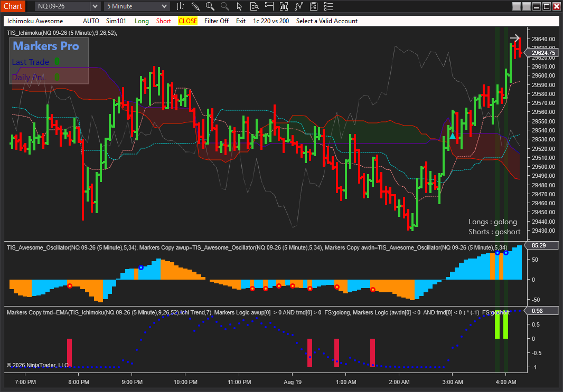
Task: Click the Last Trade label
Action: (31, 62)
